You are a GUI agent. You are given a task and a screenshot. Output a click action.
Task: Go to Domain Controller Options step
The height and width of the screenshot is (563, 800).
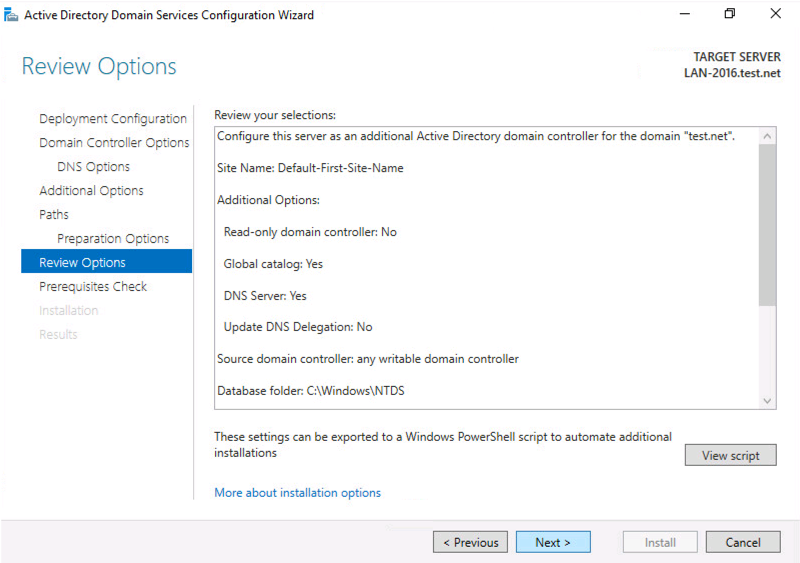tap(114, 142)
